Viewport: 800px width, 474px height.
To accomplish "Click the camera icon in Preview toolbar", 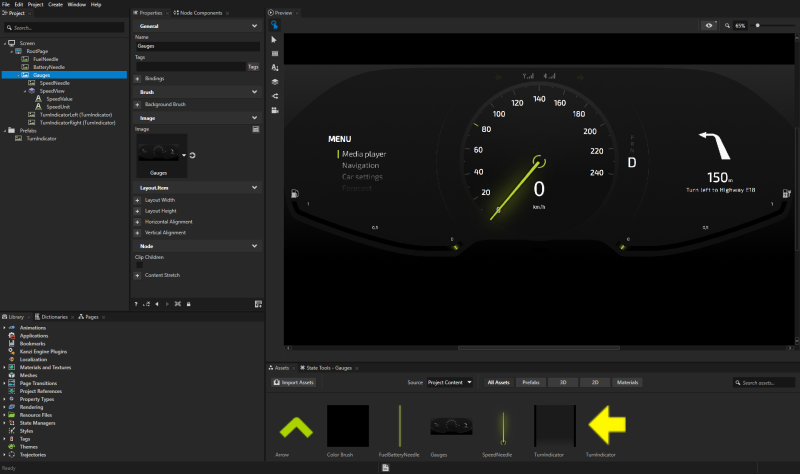I will pyautogui.click(x=275, y=109).
